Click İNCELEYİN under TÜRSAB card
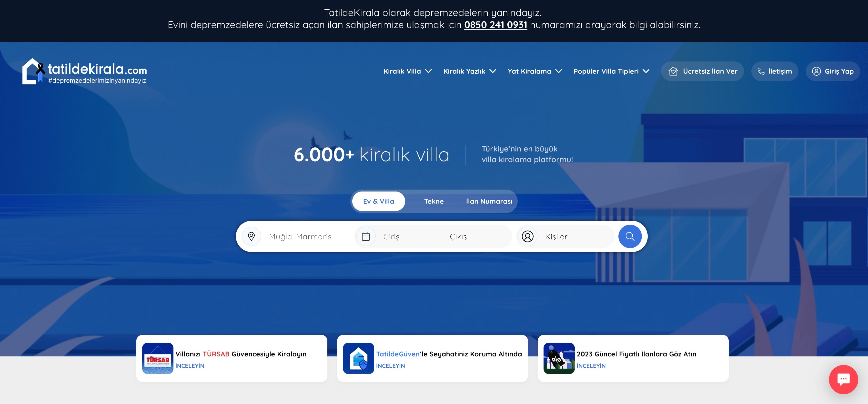This screenshot has height=404, width=868. point(190,366)
